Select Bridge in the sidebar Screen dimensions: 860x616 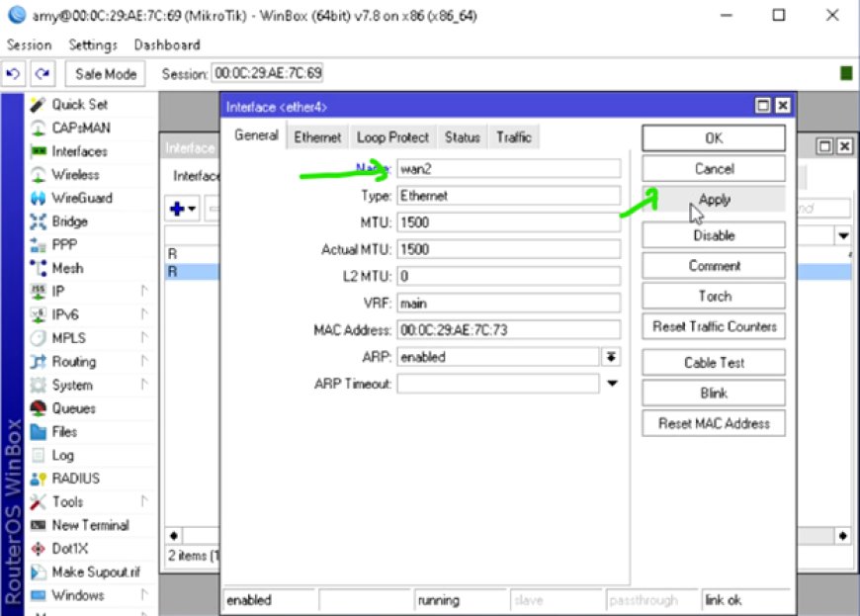tap(69, 221)
